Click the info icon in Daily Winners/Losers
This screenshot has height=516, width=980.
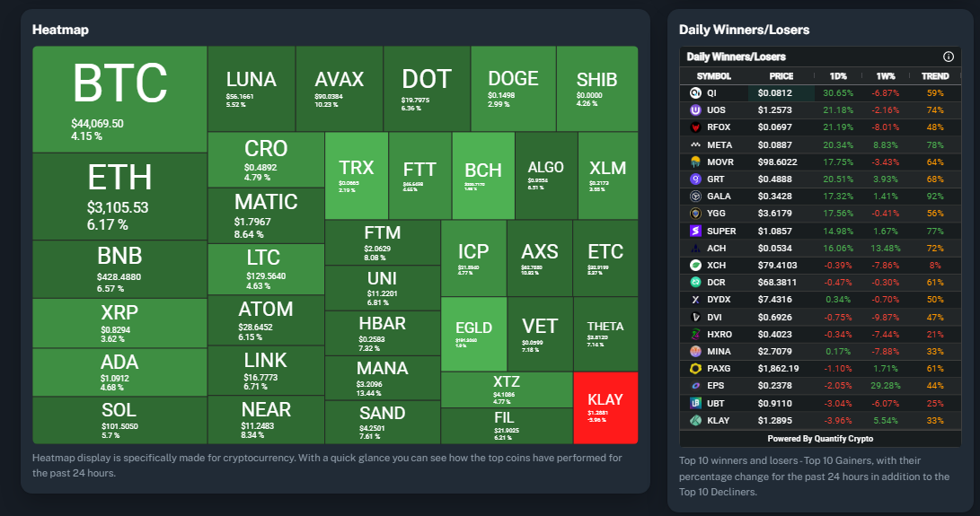[x=949, y=57]
